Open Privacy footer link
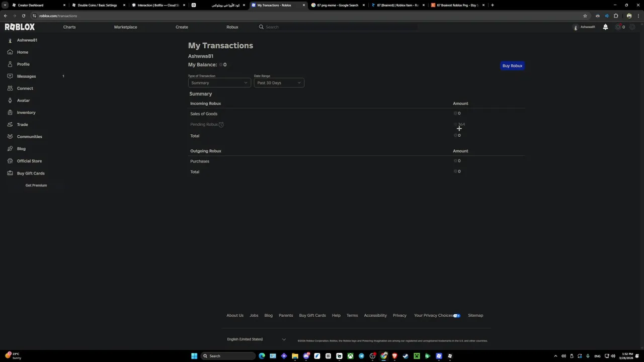The image size is (644, 362). coord(399,315)
